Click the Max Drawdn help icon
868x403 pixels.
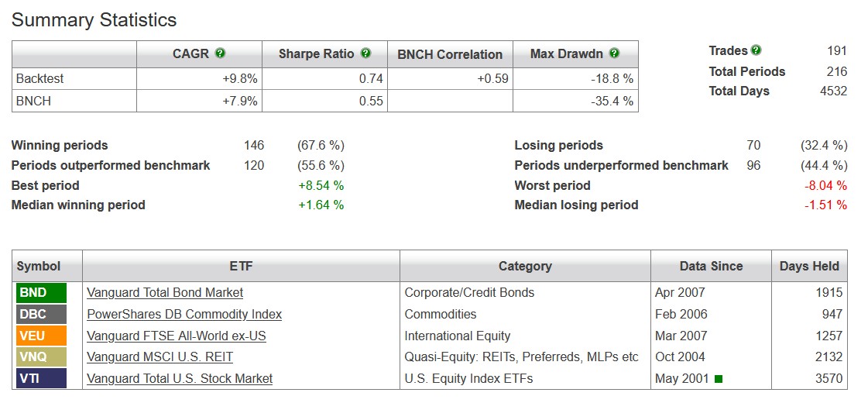tap(614, 53)
